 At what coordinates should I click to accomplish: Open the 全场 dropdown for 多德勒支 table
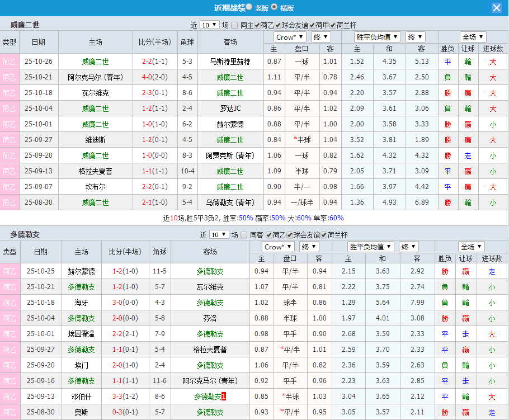pos(470,246)
